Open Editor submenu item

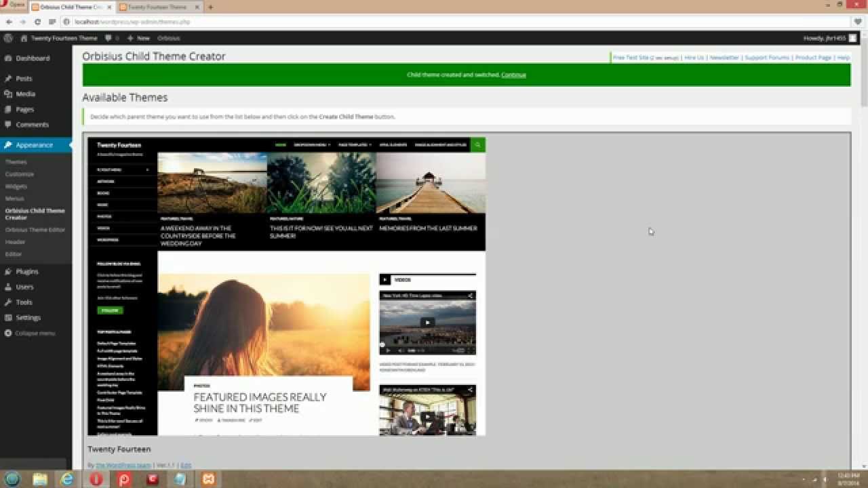[14, 254]
